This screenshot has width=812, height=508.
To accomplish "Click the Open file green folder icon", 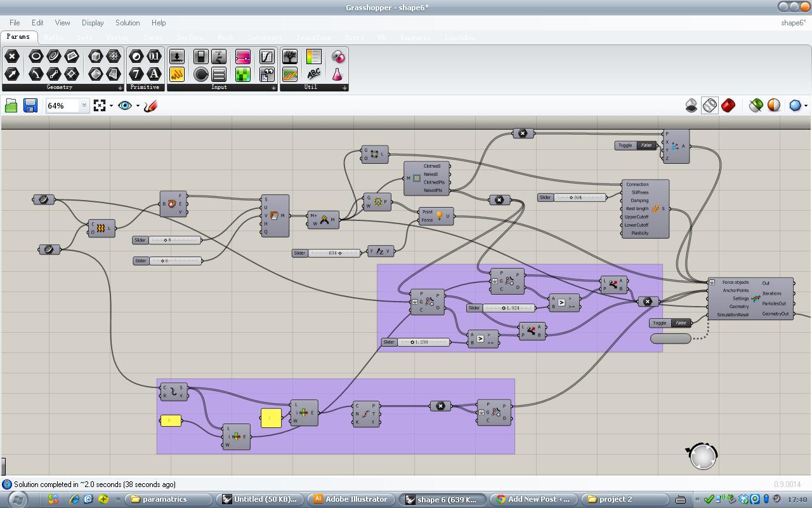I will pyautogui.click(x=11, y=105).
